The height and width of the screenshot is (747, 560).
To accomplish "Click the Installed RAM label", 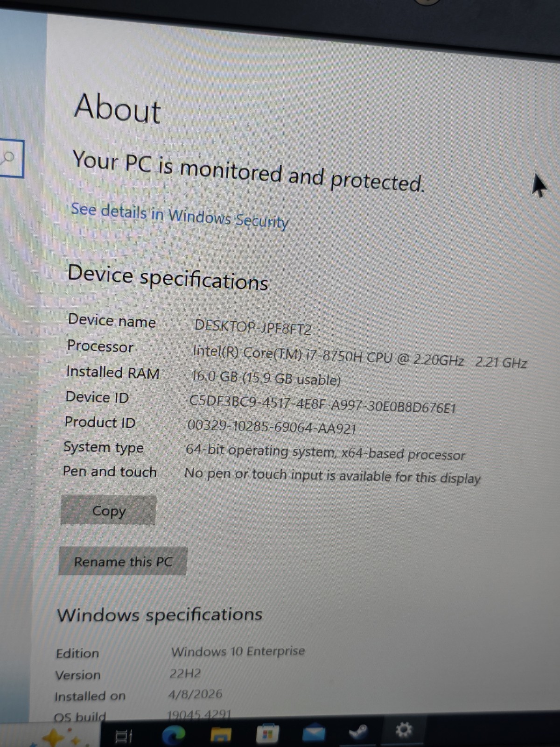I will click(x=113, y=372).
